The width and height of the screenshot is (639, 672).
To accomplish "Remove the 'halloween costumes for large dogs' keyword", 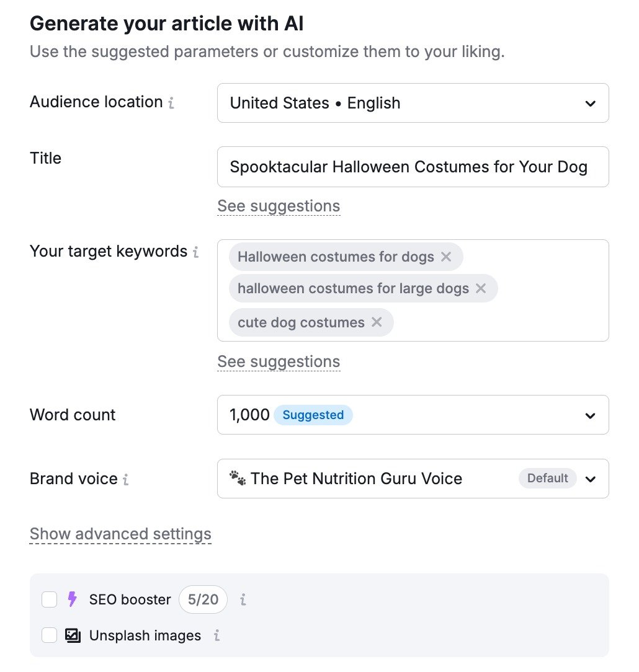I will (x=481, y=288).
